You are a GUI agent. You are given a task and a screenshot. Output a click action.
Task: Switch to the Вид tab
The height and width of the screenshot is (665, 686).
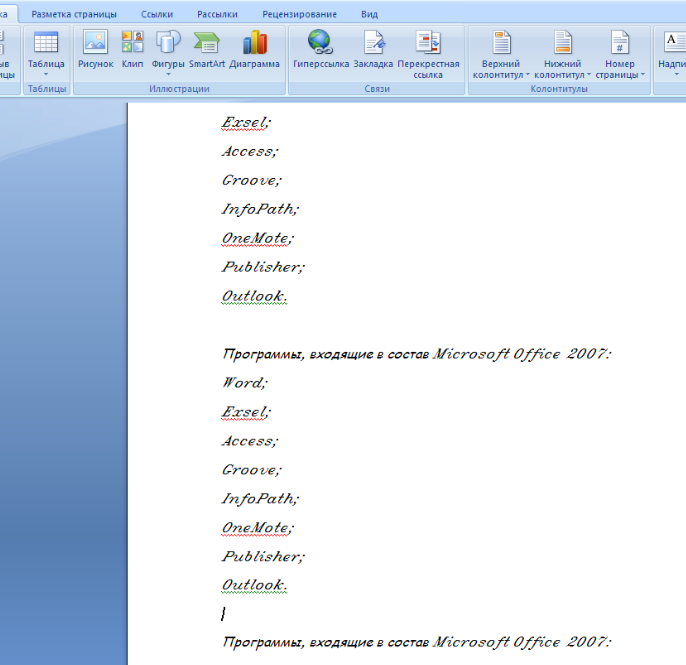370,14
